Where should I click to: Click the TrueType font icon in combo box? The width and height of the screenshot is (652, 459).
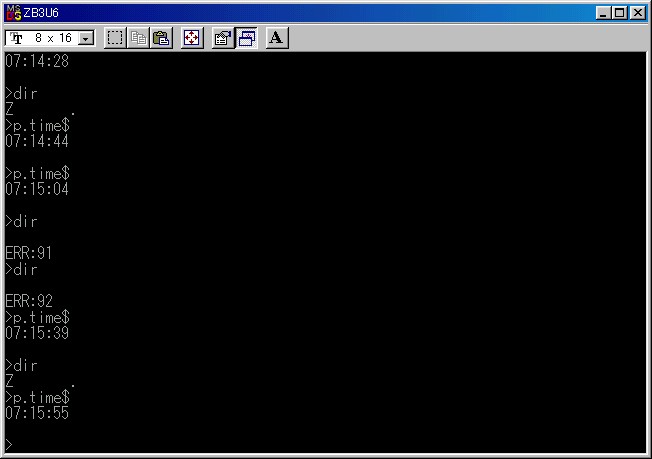click(17, 38)
